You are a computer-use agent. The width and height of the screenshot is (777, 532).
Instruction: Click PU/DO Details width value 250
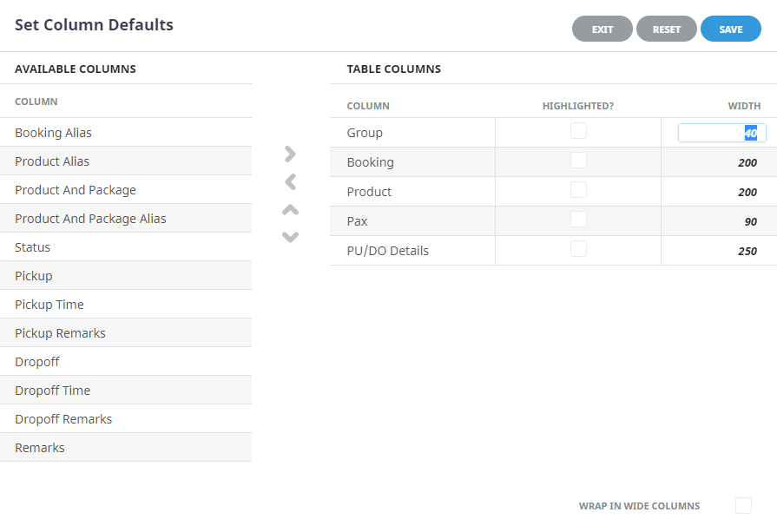pyautogui.click(x=747, y=252)
